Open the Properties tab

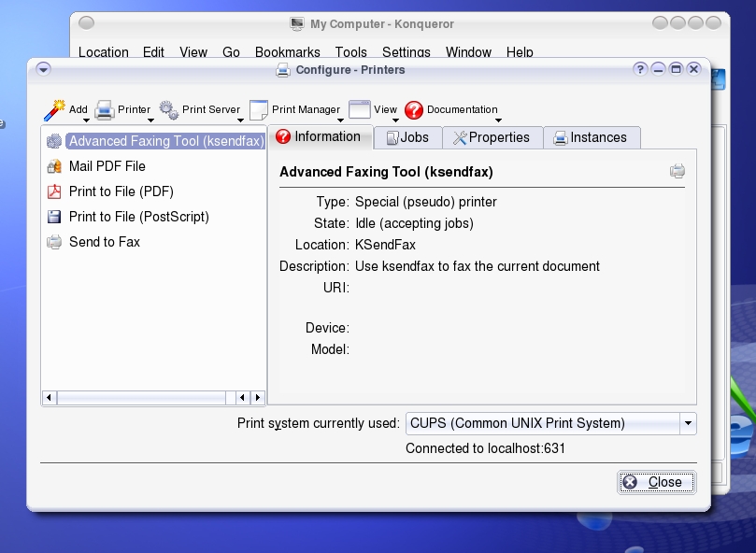pos(492,137)
